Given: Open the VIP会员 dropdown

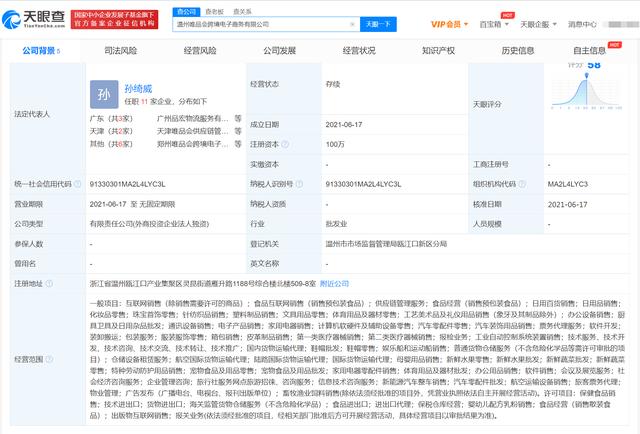Looking at the screenshot, I should click(449, 24).
